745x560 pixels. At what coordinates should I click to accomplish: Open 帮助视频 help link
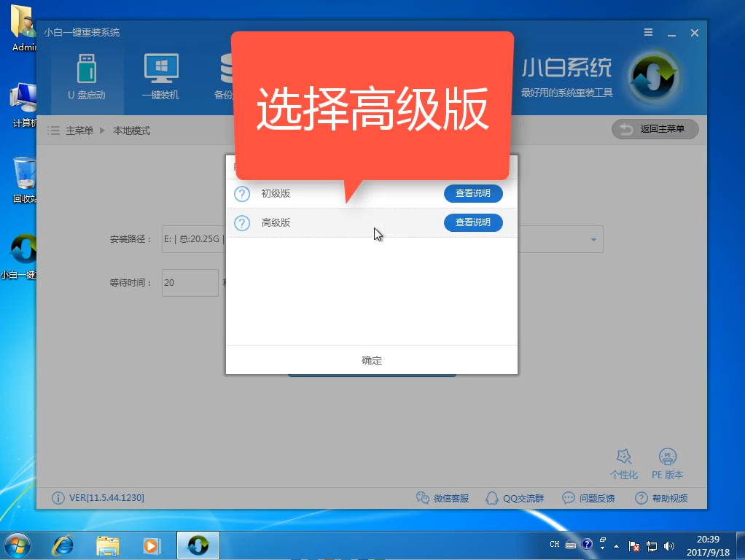click(661, 498)
